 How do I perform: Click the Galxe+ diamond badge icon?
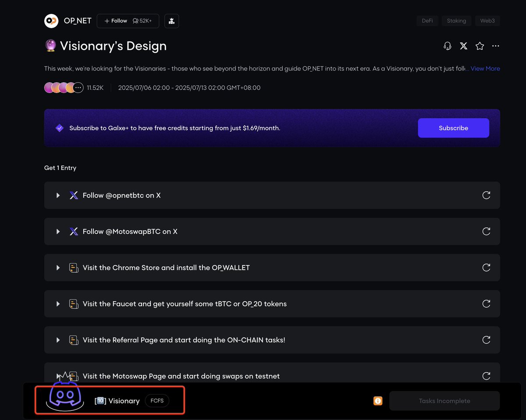[x=60, y=128]
